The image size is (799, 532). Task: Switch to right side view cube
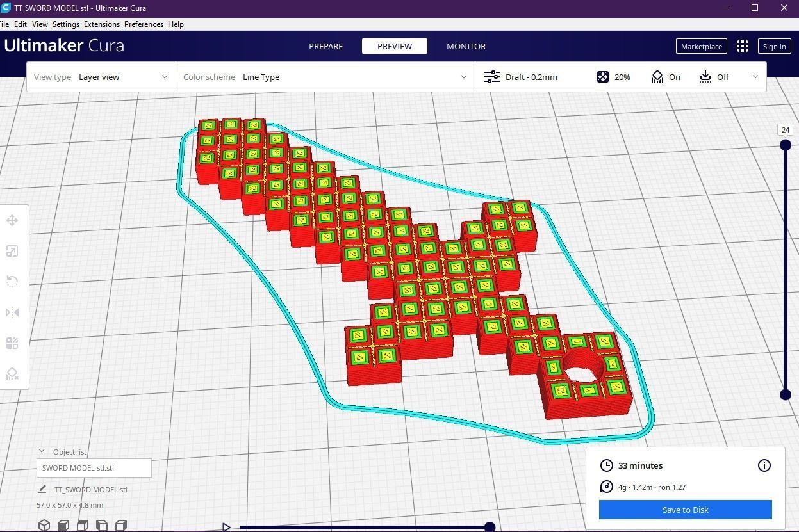pos(121,526)
